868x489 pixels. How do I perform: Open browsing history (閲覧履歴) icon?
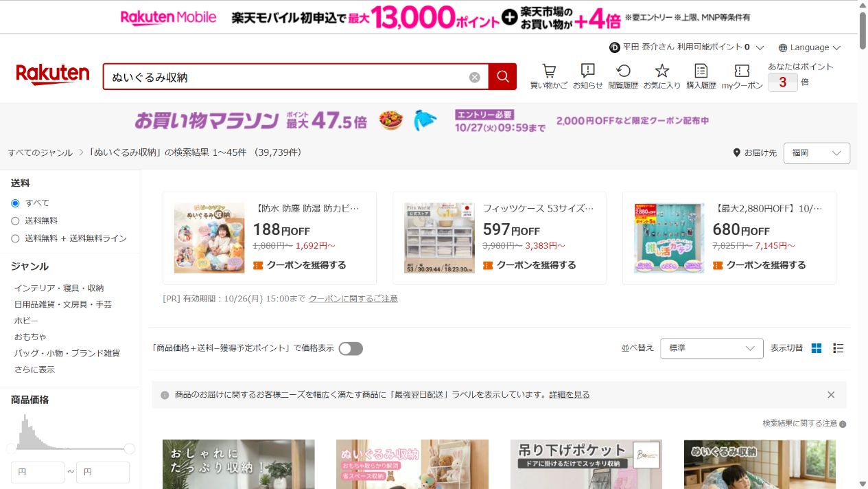click(623, 71)
